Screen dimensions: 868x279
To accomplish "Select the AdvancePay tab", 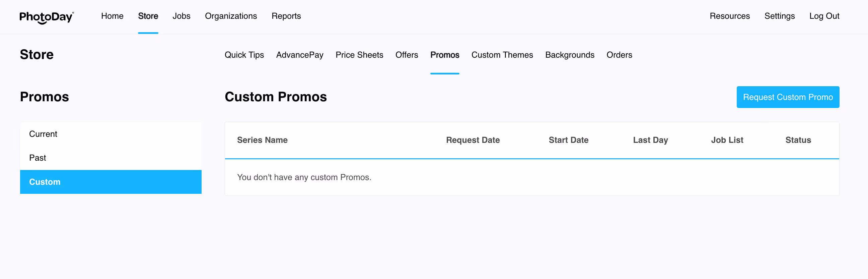I will click(300, 55).
